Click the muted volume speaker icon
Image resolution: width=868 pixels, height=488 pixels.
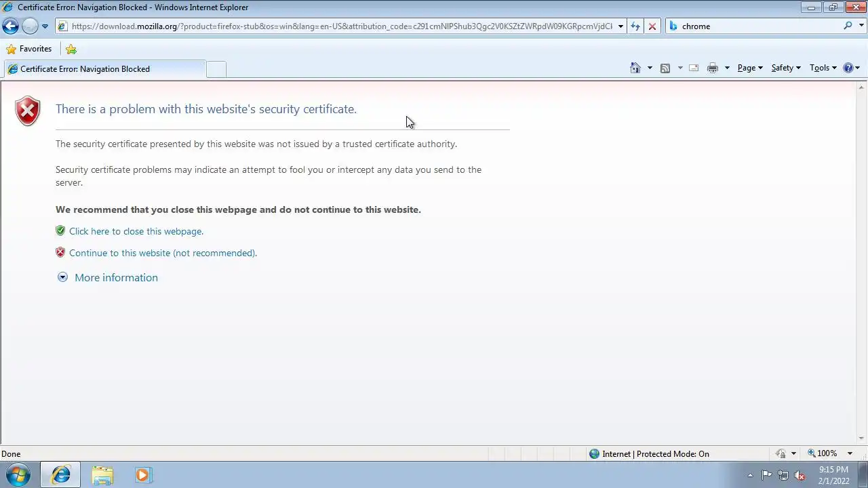tap(800, 476)
